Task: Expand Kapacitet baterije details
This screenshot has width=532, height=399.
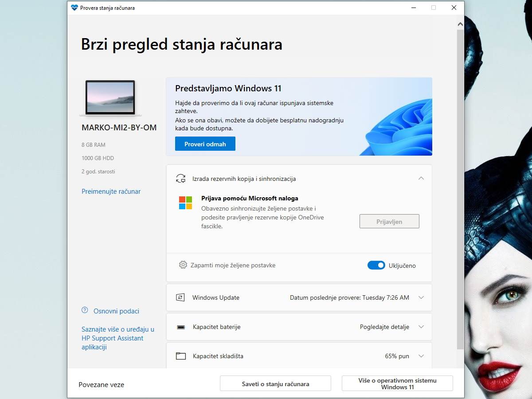Action: click(x=421, y=327)
